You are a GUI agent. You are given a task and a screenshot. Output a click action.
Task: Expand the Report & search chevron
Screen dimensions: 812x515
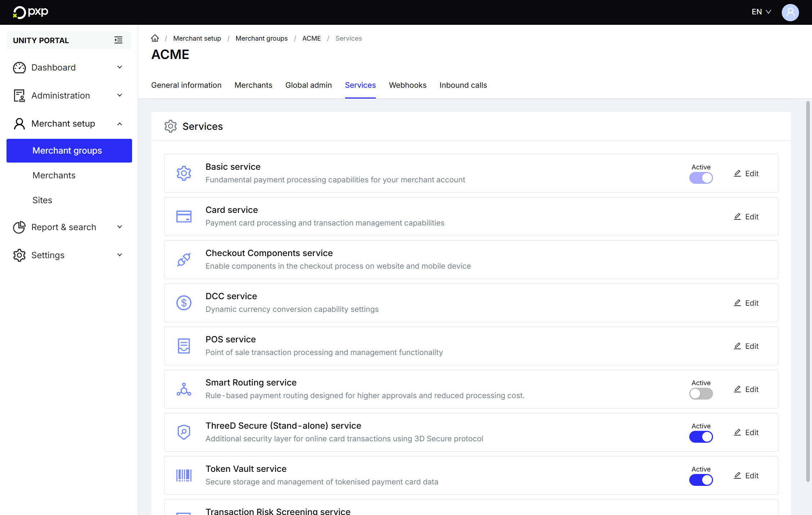[120, 227]
